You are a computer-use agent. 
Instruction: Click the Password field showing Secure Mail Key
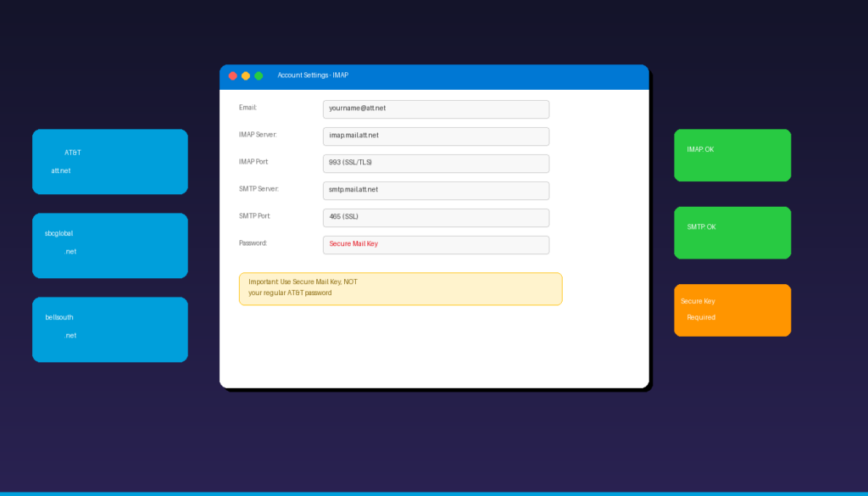(x=436, y=245)
